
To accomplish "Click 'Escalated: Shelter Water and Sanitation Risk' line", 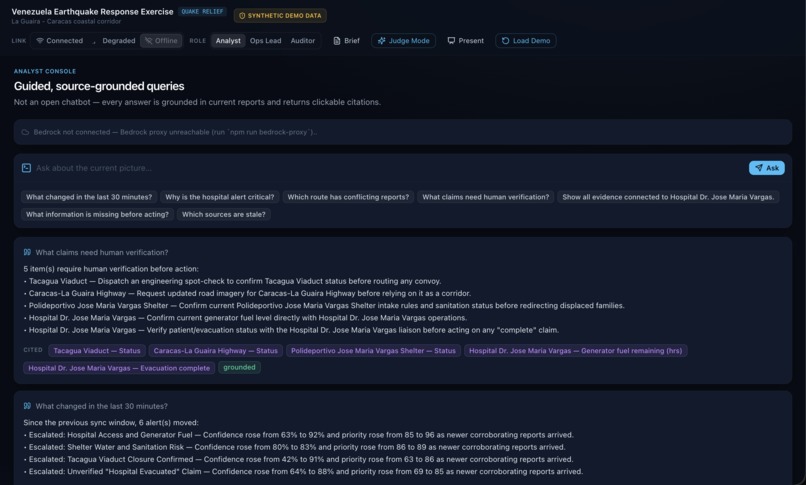I will pos(294,447).
